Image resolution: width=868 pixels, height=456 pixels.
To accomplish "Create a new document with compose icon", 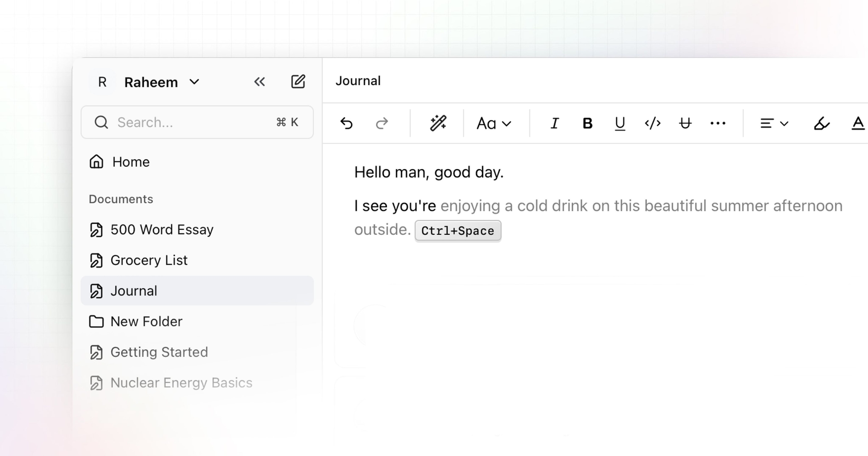I will (298, 82).
